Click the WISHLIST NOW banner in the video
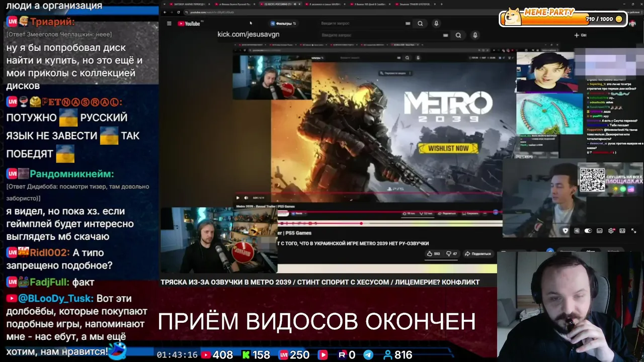Screen dimensions: 644x362 pos(448,148)
